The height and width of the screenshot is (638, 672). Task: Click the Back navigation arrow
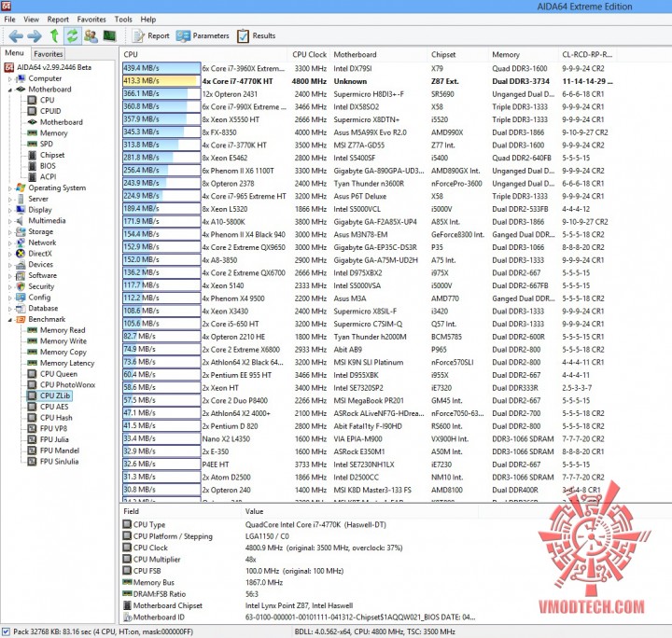(x=16, y=36)
